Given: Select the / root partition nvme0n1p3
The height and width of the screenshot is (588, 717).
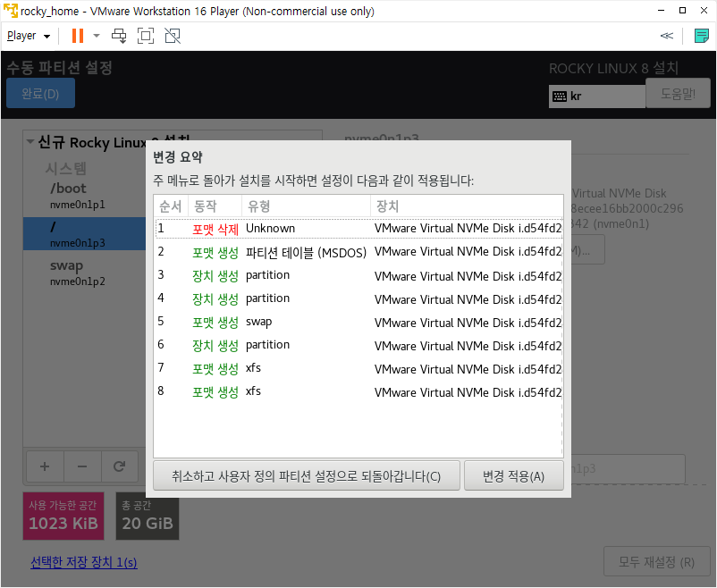Looking at the screenshot, I should pos(85,233).
